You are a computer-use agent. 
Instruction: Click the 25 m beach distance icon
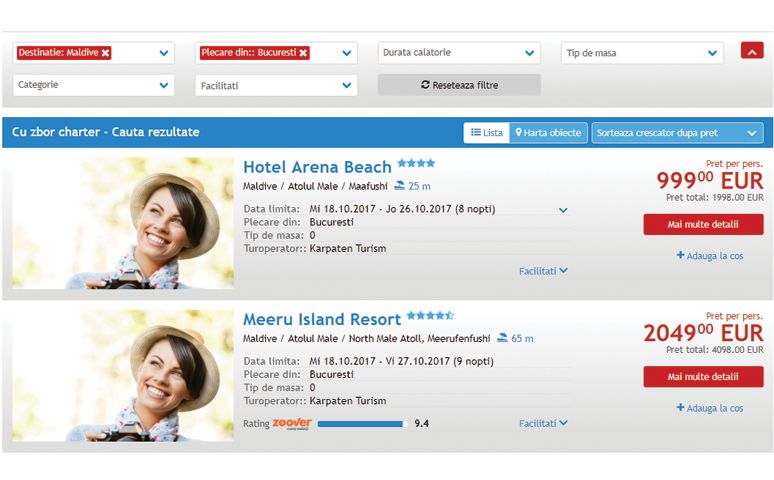tap(400, 186)
